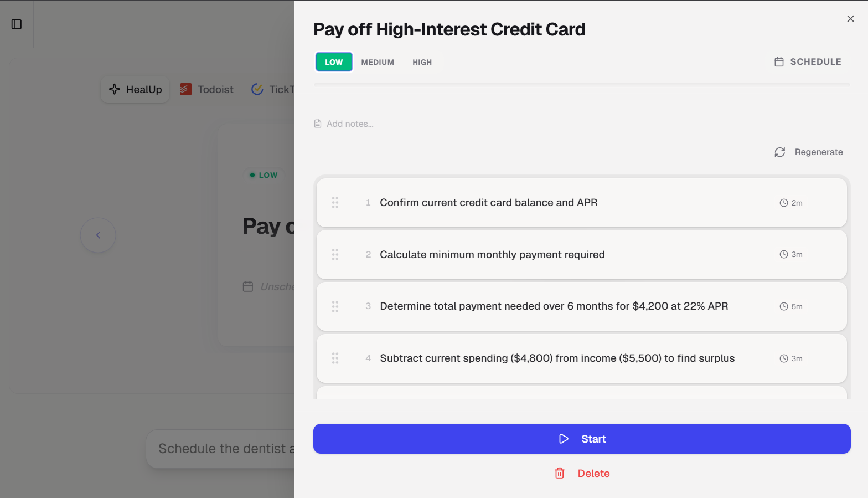
Task: Click the notes document icon beside Add notes
Action: 317,124
